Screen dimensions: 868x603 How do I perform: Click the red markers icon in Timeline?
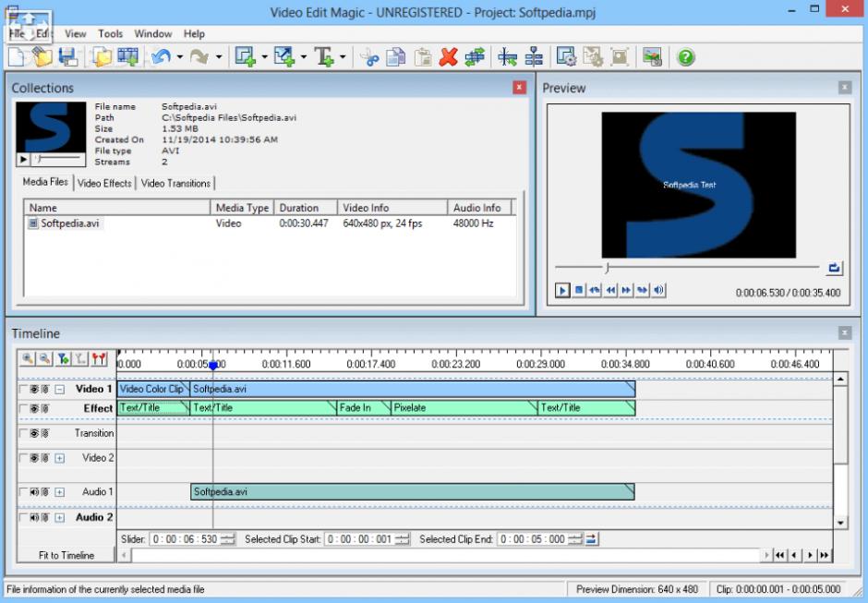coord(99,359)
